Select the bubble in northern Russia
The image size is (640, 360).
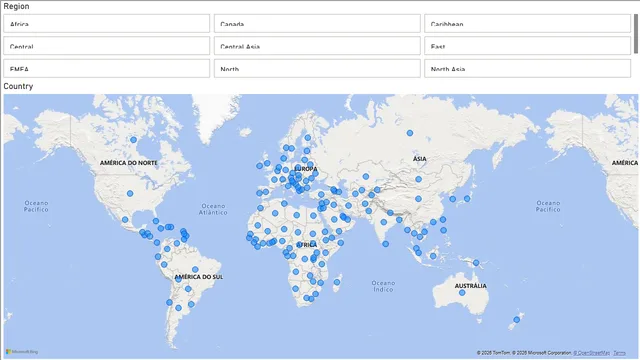coord(410,133)
